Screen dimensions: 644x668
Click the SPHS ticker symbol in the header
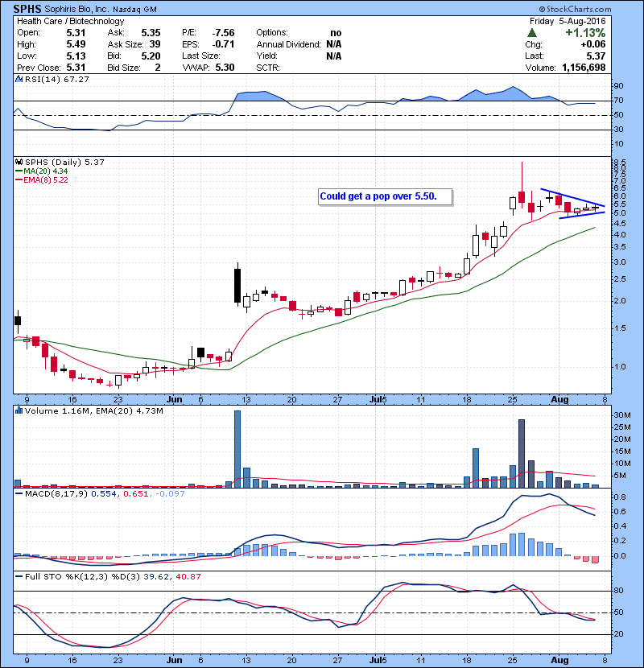click(x=27, y=9)
